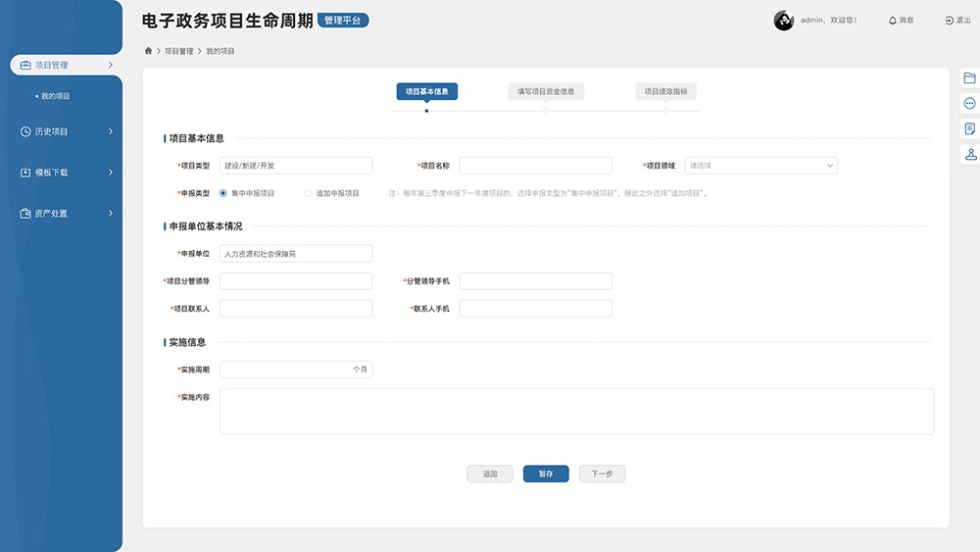Screen dimensions: 980x552
Task: Focus the 实施内容 text area
Action: (x=576, y=412)
